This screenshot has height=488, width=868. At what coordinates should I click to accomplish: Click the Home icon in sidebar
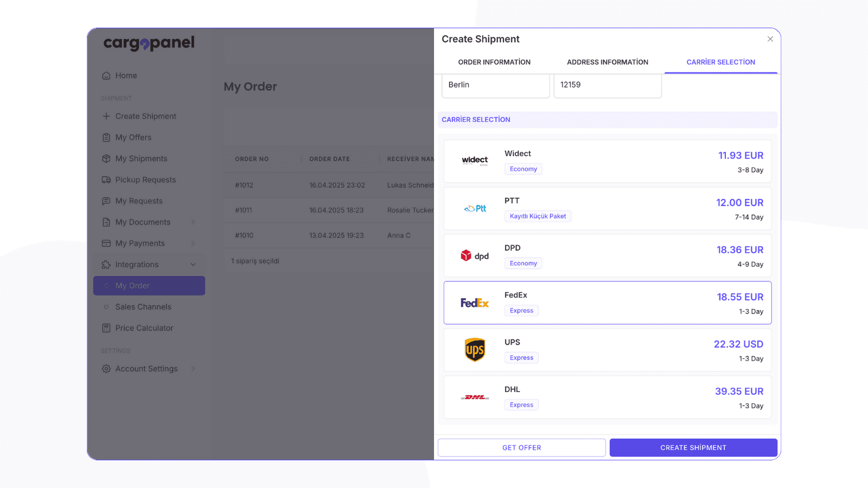tap(106, 75)
